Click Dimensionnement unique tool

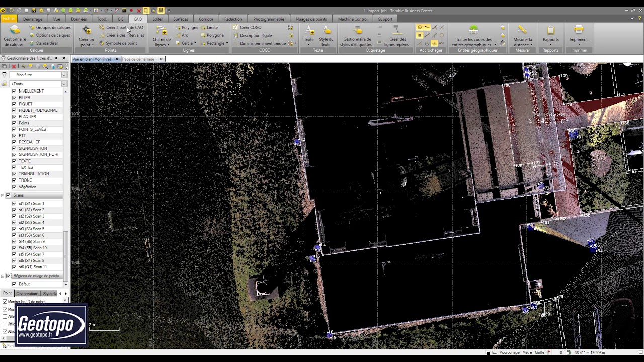259,43
